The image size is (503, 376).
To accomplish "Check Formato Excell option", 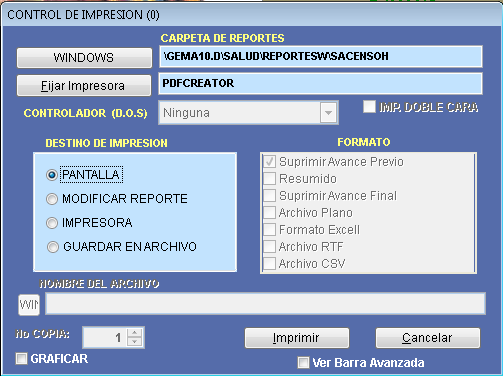I will point(269,230).
